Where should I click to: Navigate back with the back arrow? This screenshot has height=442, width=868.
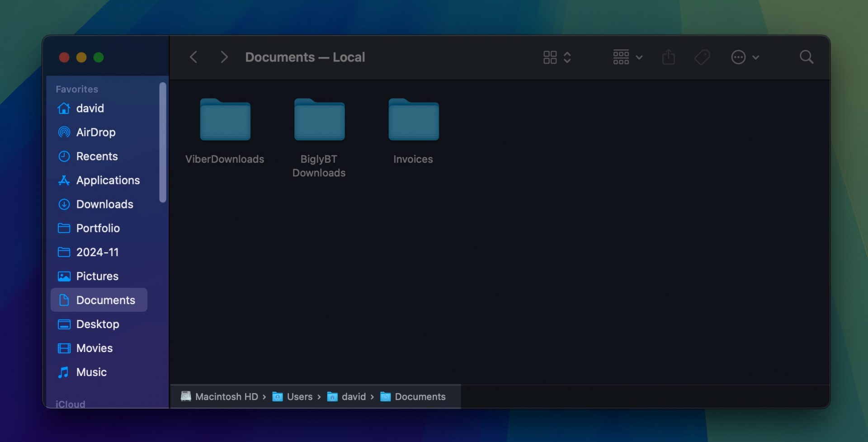tap(193, 57)
